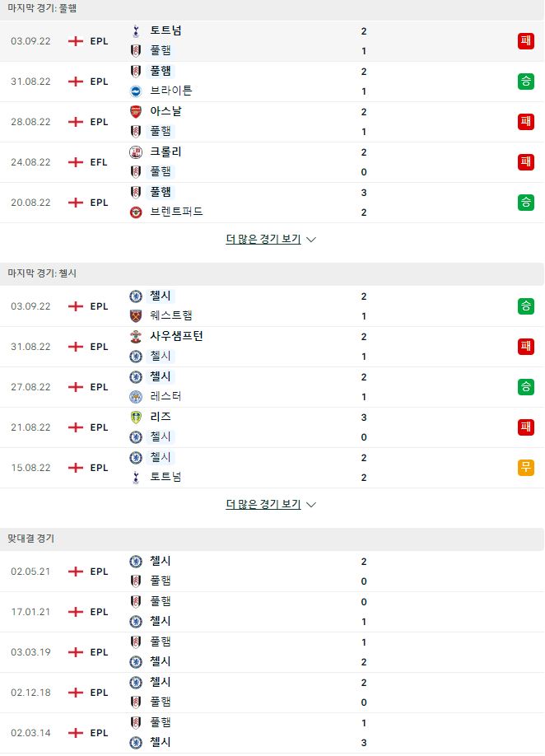Click the Southampton crest icon

[x=136, y=337]
